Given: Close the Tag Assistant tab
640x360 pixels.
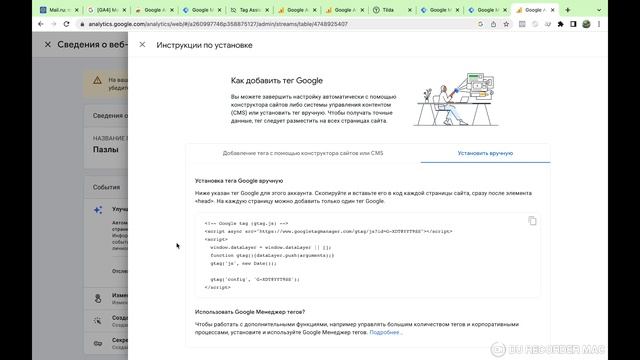Looking at the screenshot, I should tap(267, 10).
